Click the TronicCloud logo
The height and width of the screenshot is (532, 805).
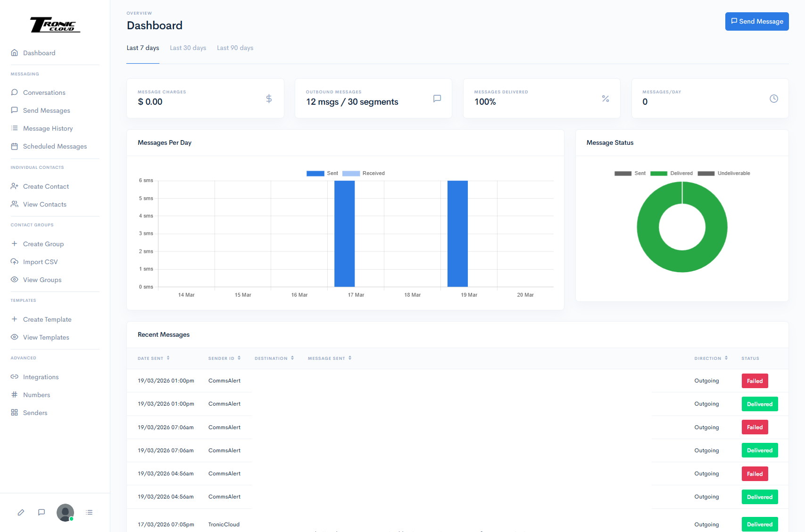pos(55,25)
